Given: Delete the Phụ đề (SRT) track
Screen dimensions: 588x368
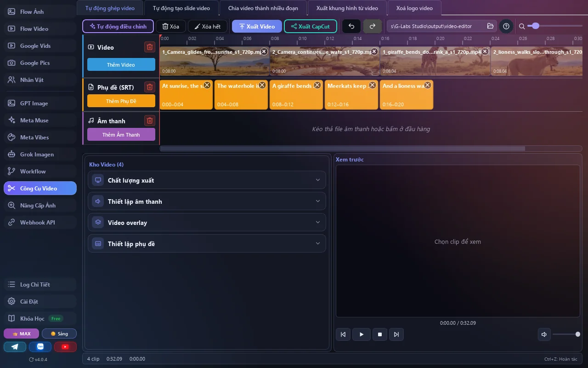Looking at the screenshot, I should coord(149,87).
